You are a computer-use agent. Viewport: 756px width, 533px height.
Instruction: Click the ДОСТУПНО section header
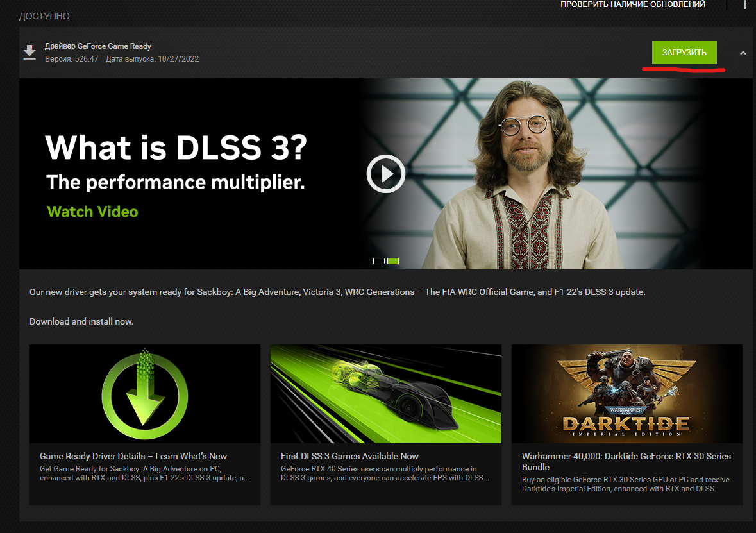point(44,17)
